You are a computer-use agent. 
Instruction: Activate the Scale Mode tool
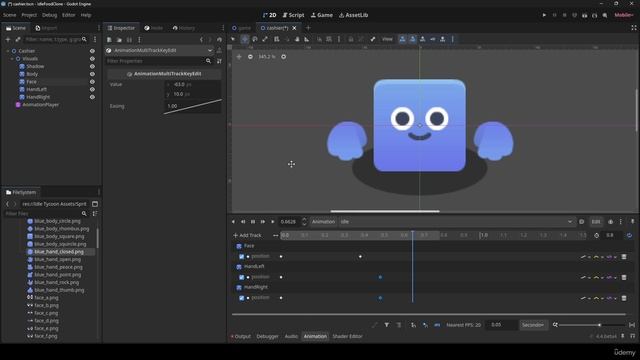point(265,39)
